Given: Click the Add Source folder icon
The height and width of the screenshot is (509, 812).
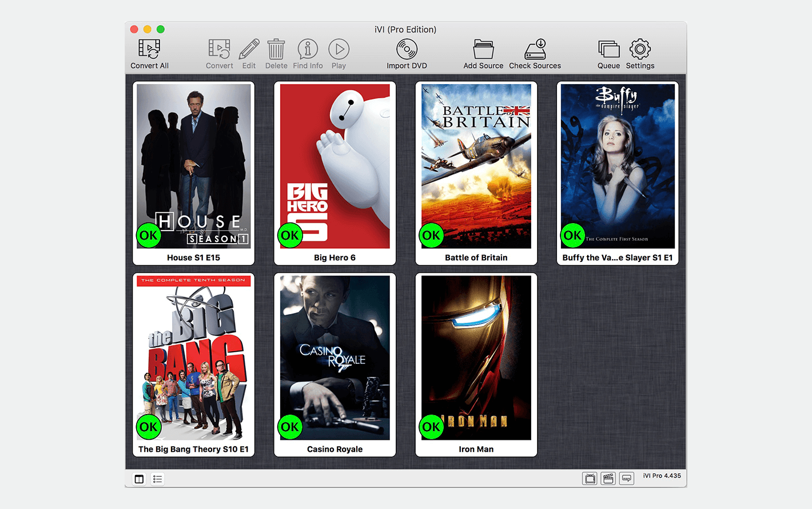Looking at the screenshot, I should (x=483, y=49).
